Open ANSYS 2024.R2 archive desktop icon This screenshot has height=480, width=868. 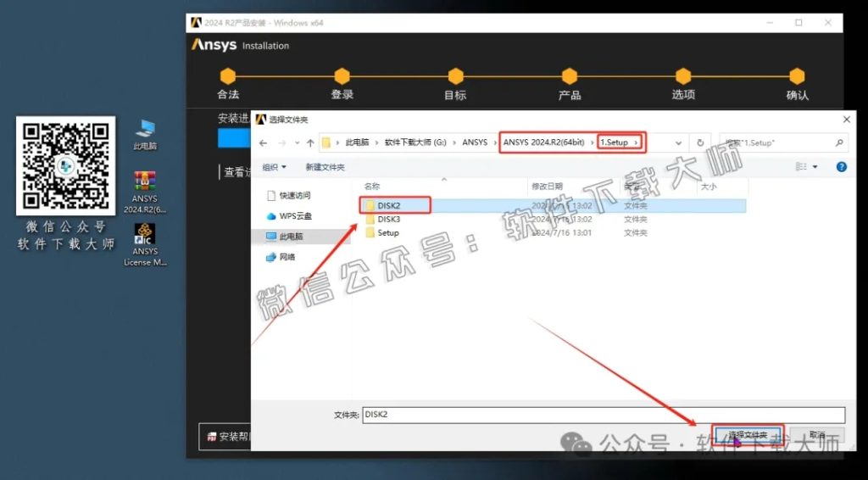point(145,193)
